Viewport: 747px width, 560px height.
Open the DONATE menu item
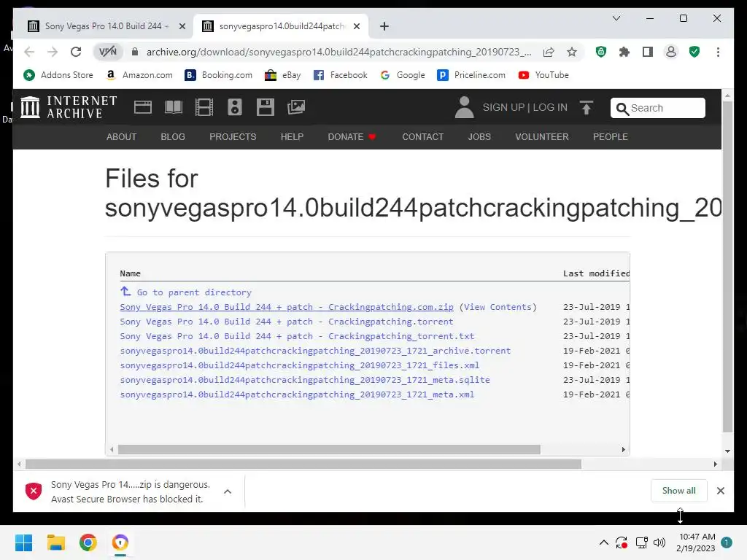(x=352, y=137)
